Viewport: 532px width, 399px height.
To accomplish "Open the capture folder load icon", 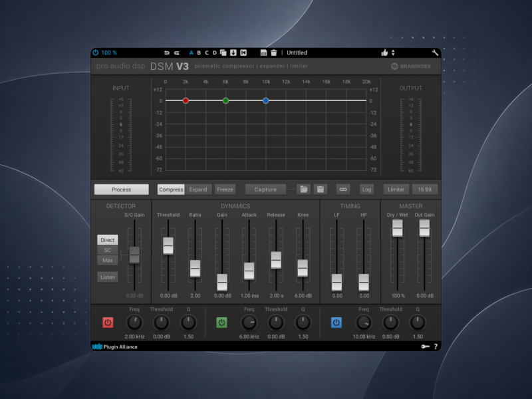I will pyautogui.click(x=304, y=190).
